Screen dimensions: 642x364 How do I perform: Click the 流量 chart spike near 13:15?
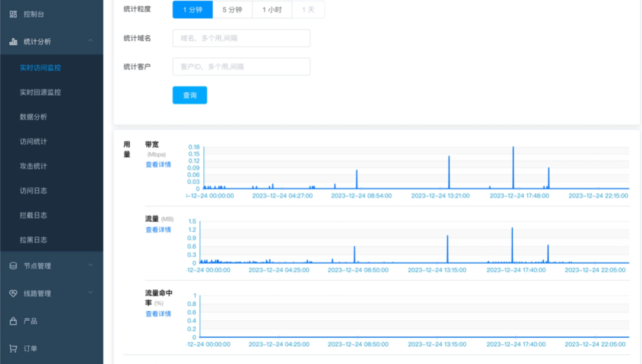point(448,249)
